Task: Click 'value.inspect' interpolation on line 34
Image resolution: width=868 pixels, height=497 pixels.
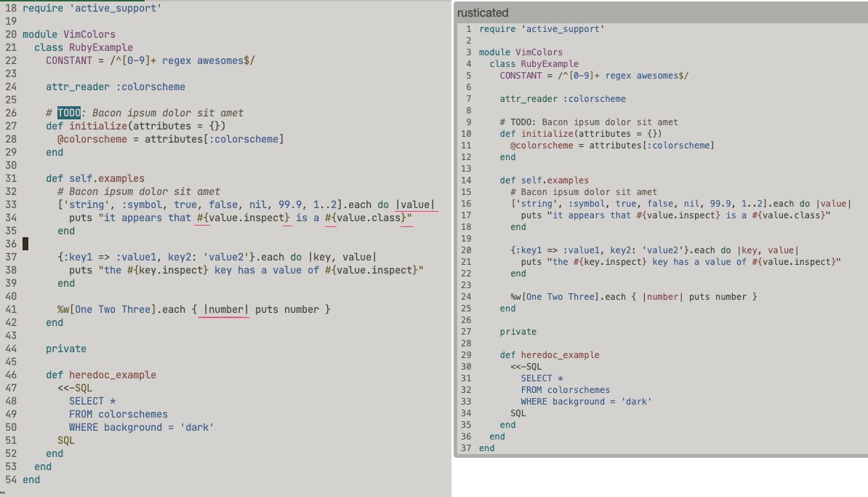Action: [x=246, y=218]
